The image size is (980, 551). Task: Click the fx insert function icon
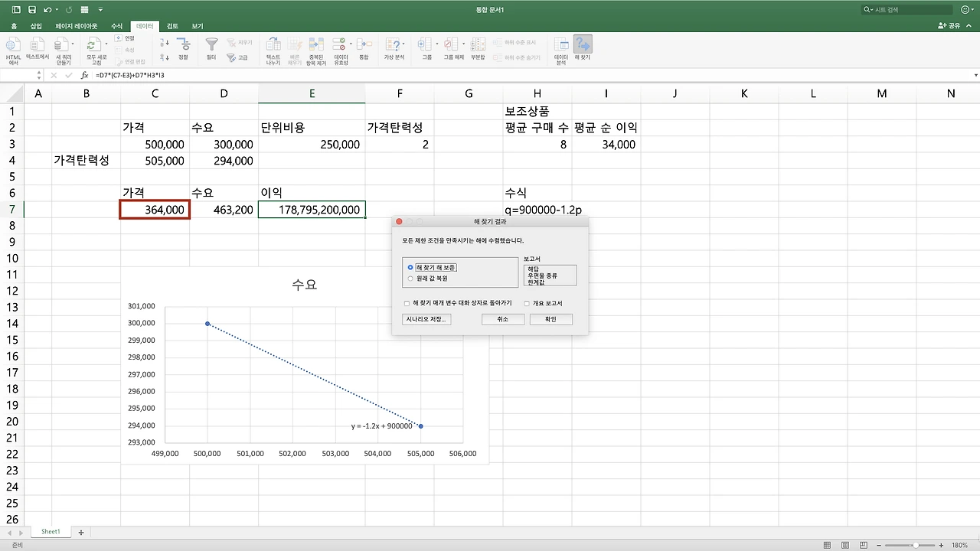coord(84,76)
